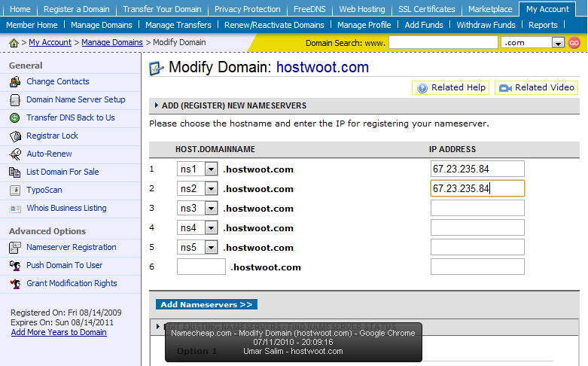Click the Auto-Renew link text
Image resolution: width=588 pixels, height=366 pixels.
click(49, 154)
